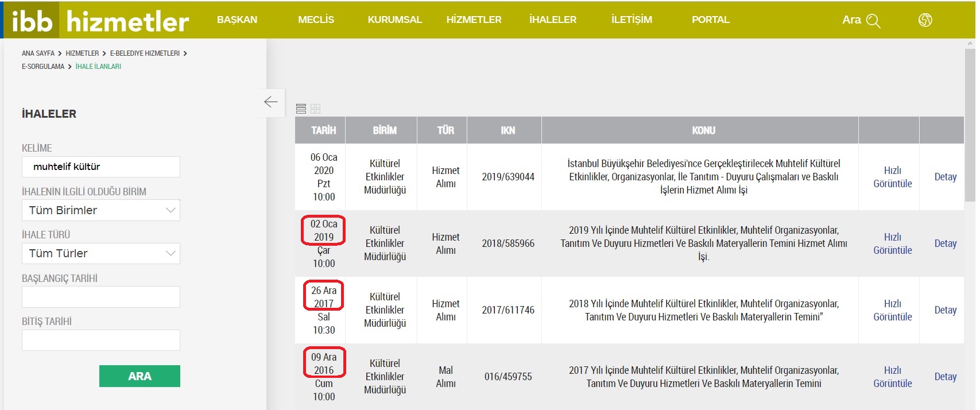Open the BAŞKAN menu

click(237, 20)
